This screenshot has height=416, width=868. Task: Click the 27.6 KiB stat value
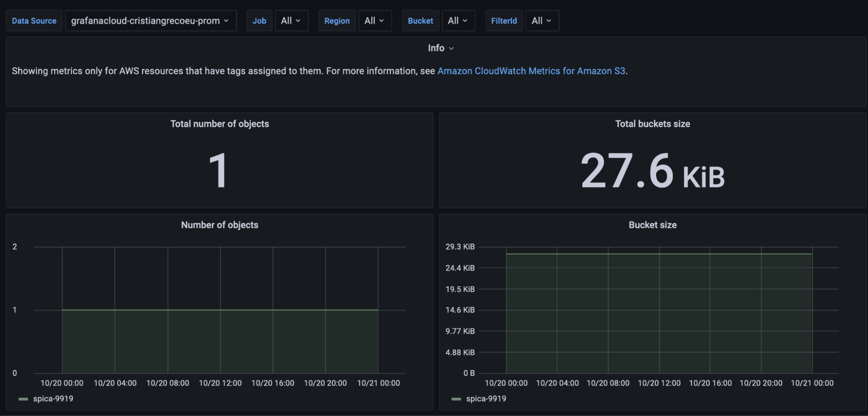(652, 171)
